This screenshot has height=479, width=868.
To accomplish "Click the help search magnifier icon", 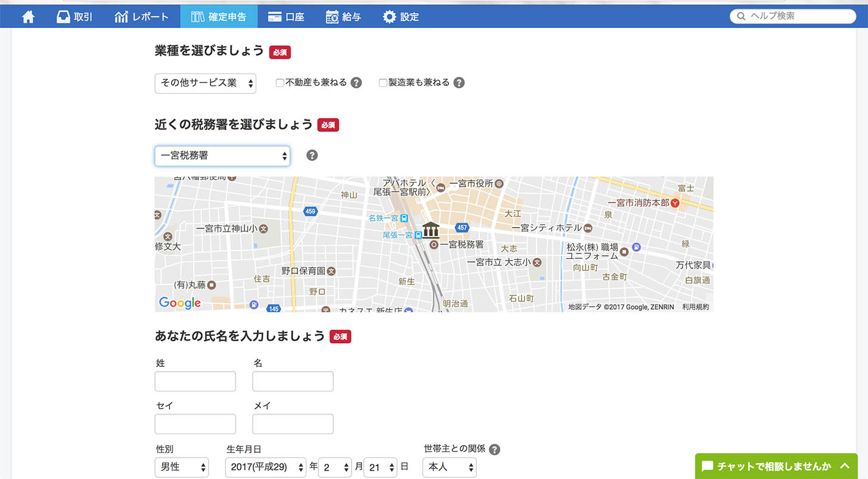I will coord(741,16).
